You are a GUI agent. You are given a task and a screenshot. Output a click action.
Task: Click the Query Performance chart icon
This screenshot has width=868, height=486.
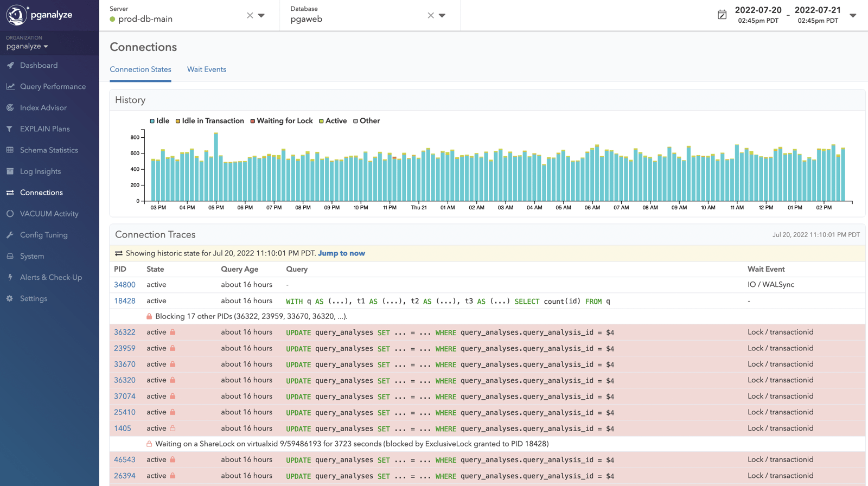10,86
